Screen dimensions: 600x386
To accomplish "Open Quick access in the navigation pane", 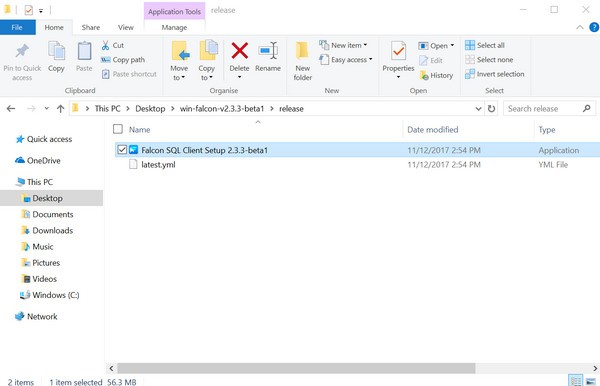I will click(49, 139).
